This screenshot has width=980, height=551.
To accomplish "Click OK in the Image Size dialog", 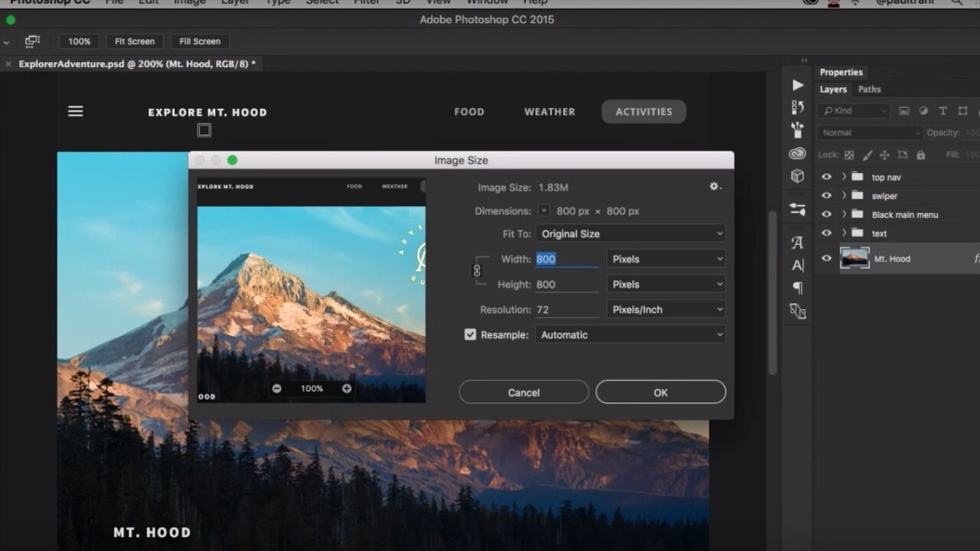I will pos(660,393).
